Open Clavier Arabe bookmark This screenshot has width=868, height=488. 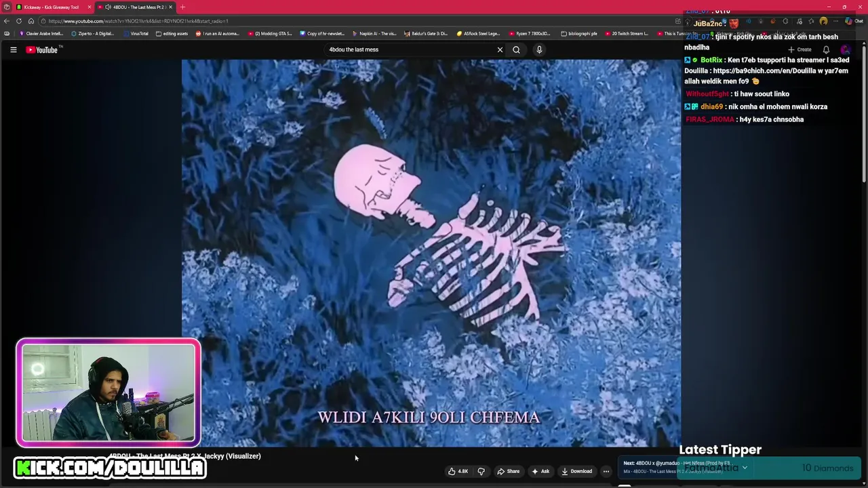(41, 33)
